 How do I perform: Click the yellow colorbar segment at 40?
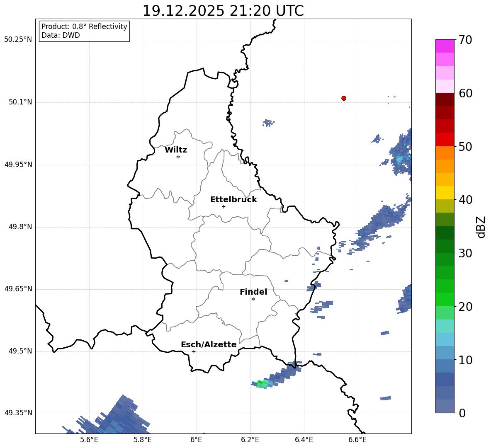(445, 192)
